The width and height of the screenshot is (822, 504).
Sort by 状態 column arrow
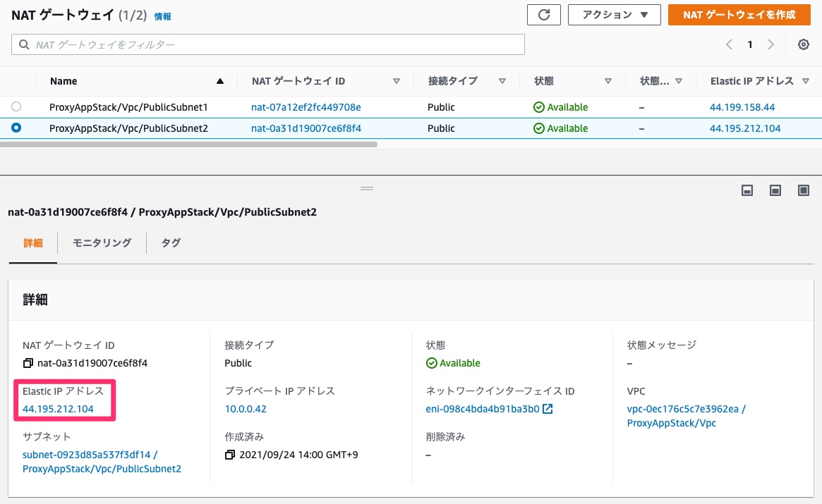pyautogui.click(x=608, y=81)
